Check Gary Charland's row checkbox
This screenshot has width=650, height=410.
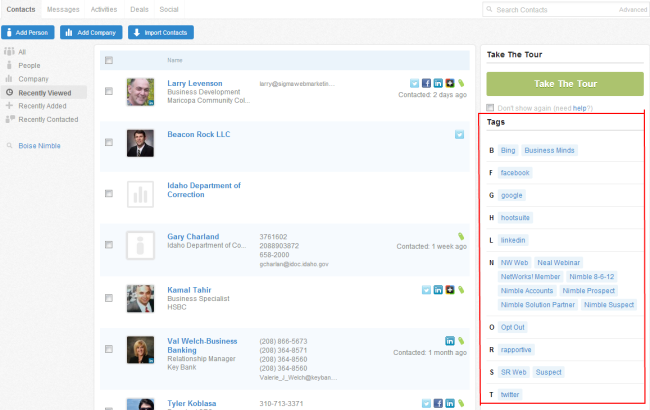(109, 245)
